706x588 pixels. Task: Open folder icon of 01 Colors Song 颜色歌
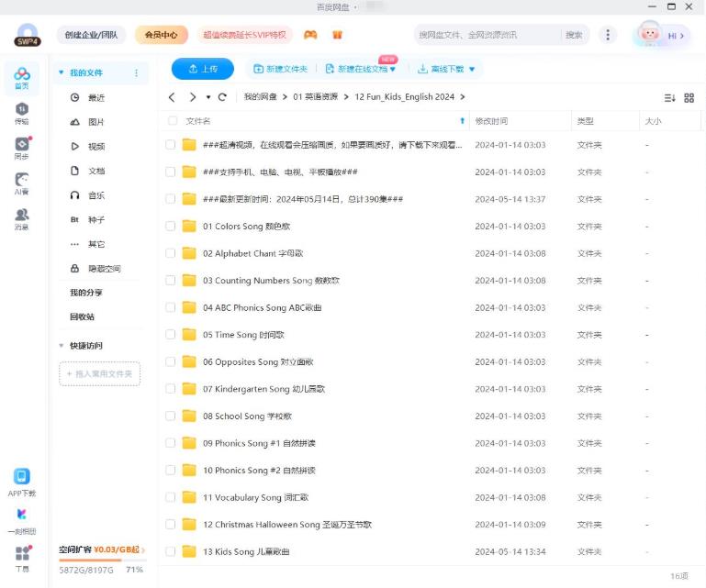189,226
